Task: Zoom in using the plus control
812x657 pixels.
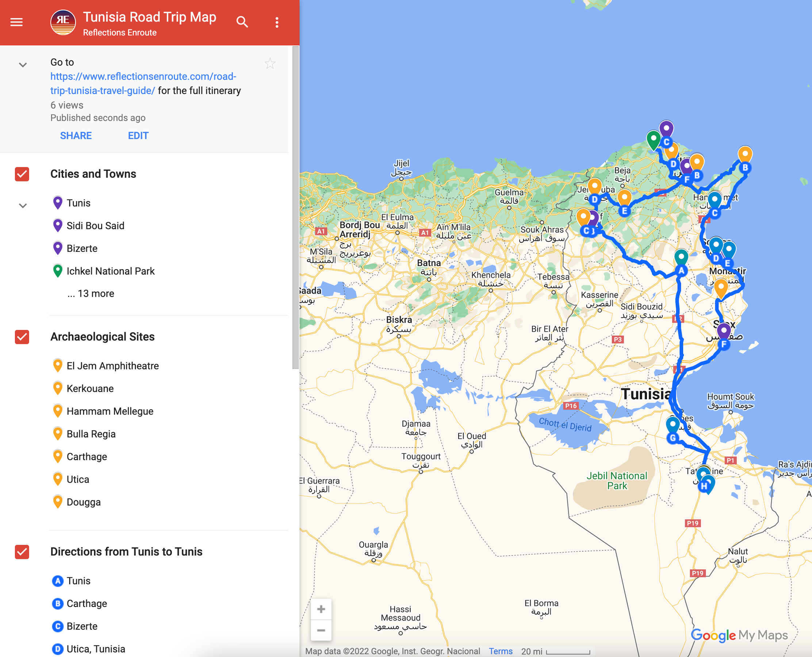Action: pos(321,609)
